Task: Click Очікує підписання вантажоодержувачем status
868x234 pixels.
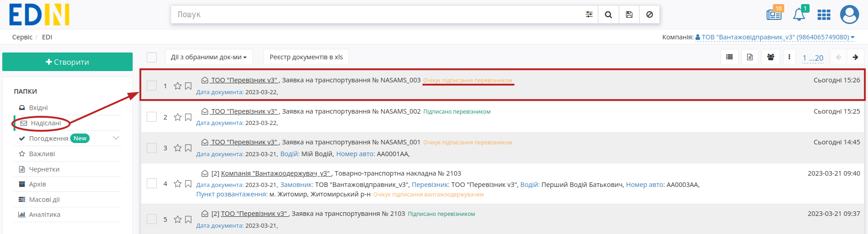Action: pos(428,195)
